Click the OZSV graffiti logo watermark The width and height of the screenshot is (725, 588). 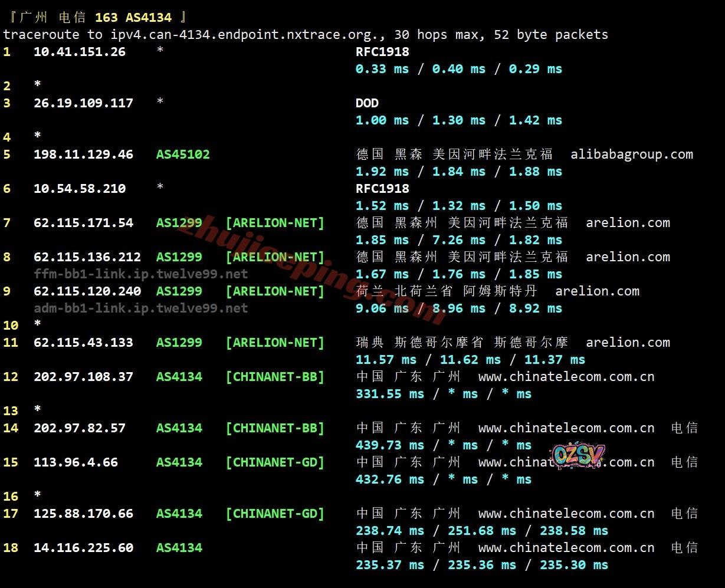click(579, 456)
